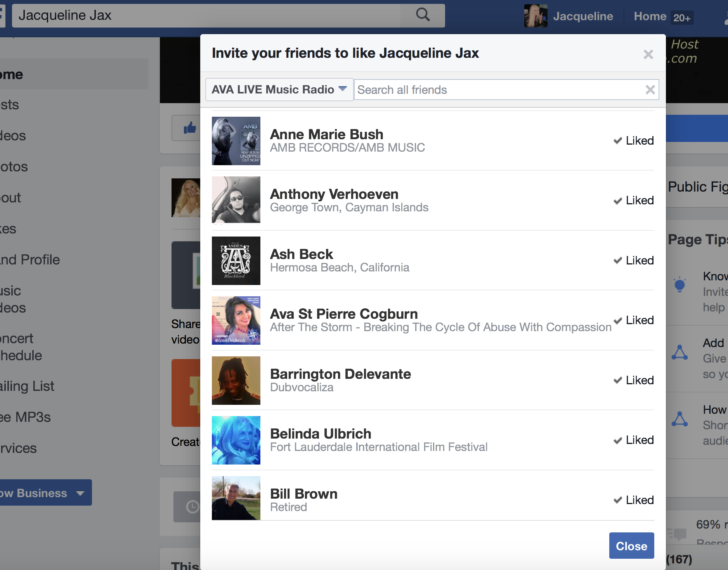Select Videos in the left sidebar

[13, 136]
